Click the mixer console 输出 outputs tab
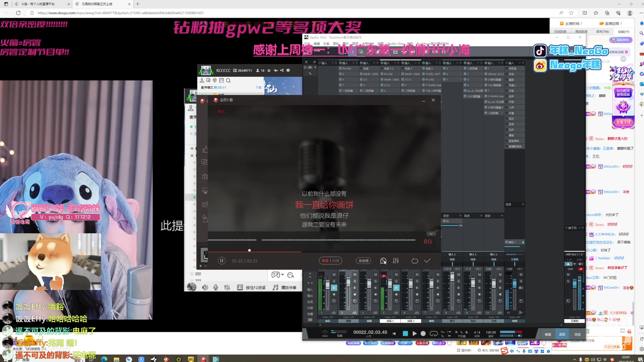Image resolution: width=644 pixels, height=362 pixels. pos(310,296)
